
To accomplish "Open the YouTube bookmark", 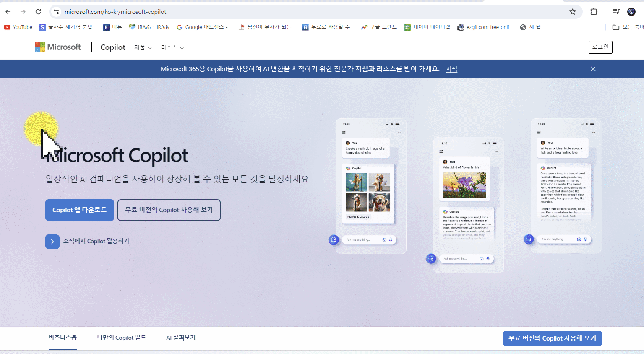I will pos(18,27).
